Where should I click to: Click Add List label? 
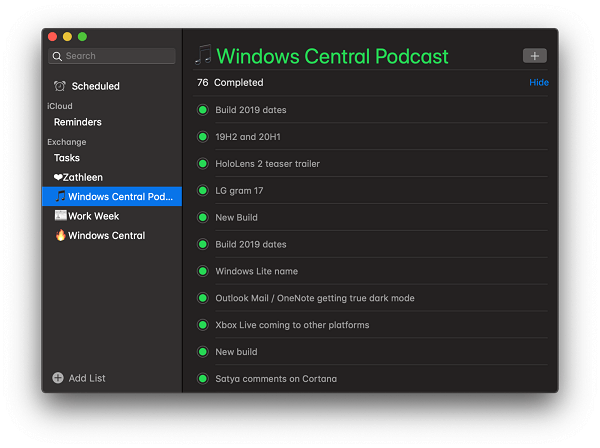coord(87,378)
